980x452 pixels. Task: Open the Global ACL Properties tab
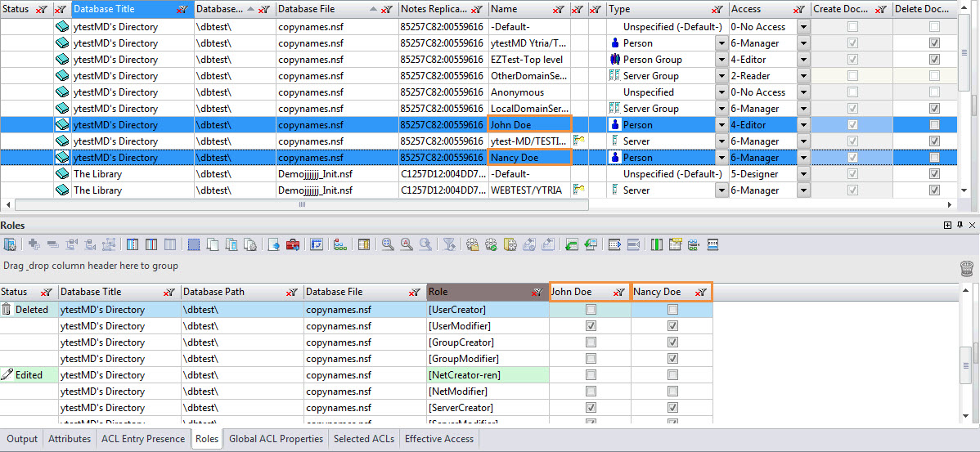pos(276,439)
